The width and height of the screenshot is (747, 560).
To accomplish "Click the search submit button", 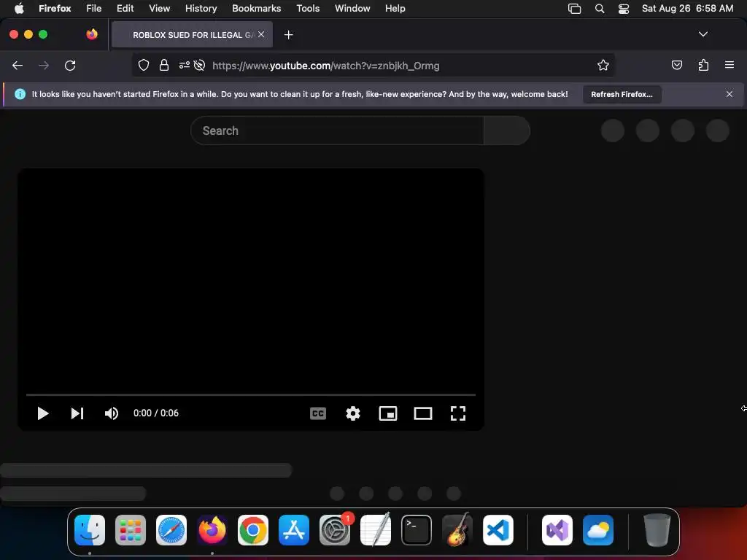I will 507,131.
